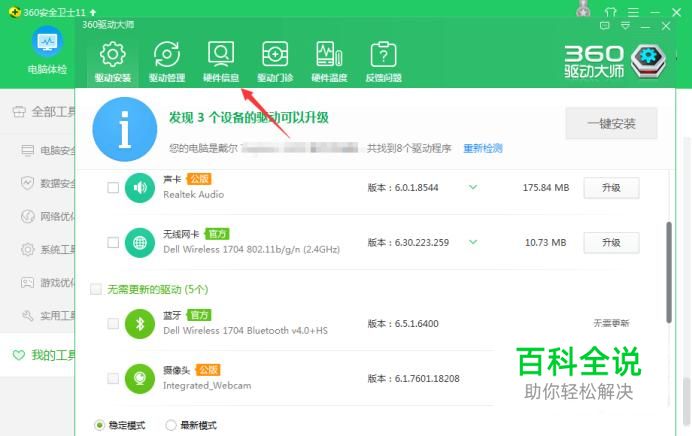Screen dimensions: 692x436
Task: Open the 驱动管理 refresh icon
Action: [x=167, y=54]
